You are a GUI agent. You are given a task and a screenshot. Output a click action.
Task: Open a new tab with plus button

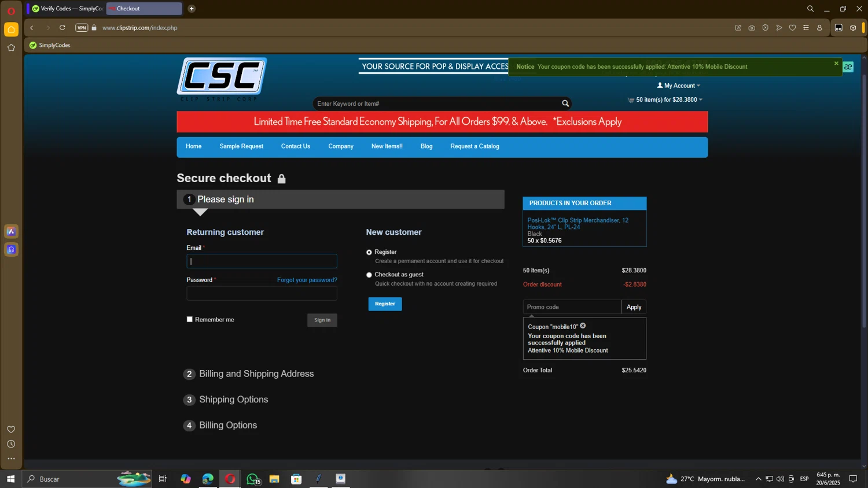click(x=192, y=9)
